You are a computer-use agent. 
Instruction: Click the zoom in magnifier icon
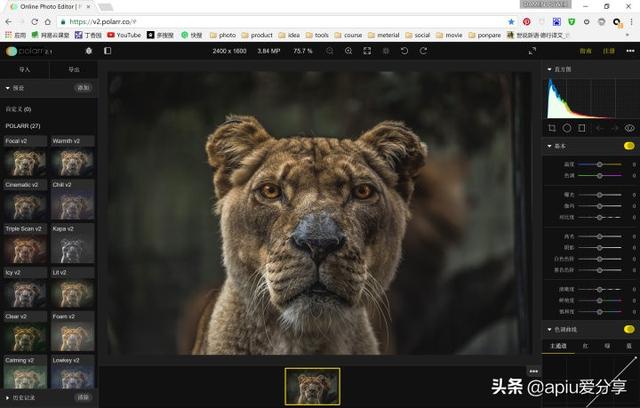(x=348, y=51)
